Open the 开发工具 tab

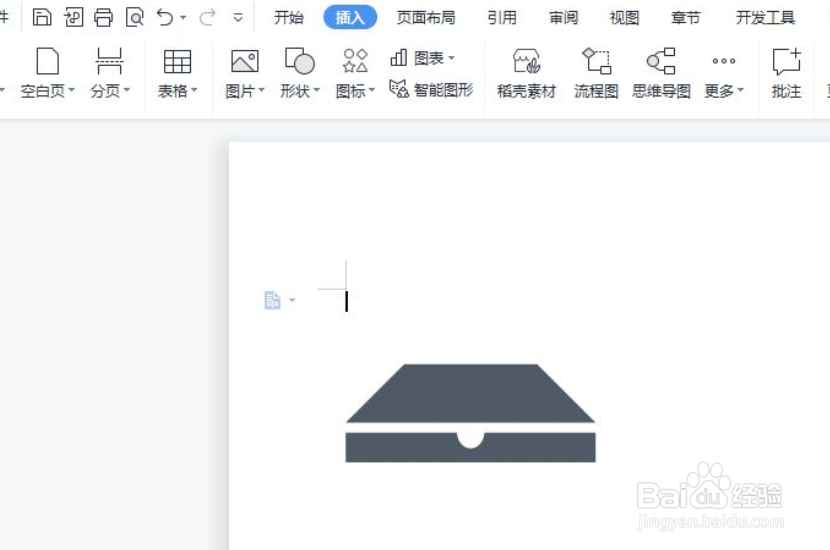(765, 17)
